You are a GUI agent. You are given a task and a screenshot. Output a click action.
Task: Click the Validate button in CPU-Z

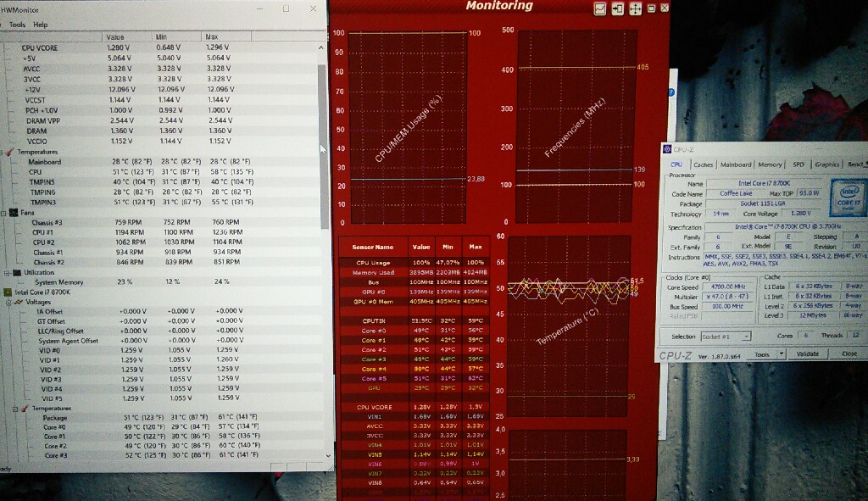tap(807, 354)
